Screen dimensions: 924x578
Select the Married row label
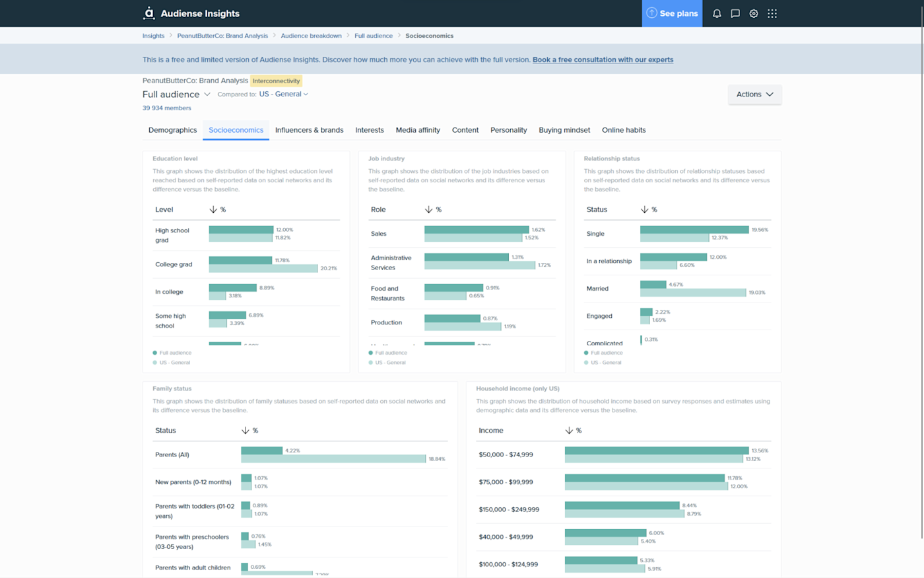pyautogui.click(x=598, y=289)
